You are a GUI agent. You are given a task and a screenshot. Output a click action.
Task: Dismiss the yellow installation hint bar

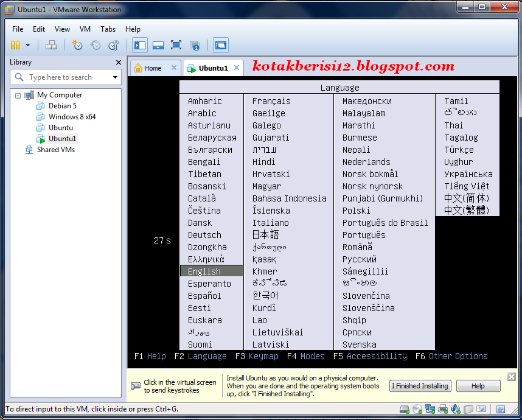click(512, 377)
